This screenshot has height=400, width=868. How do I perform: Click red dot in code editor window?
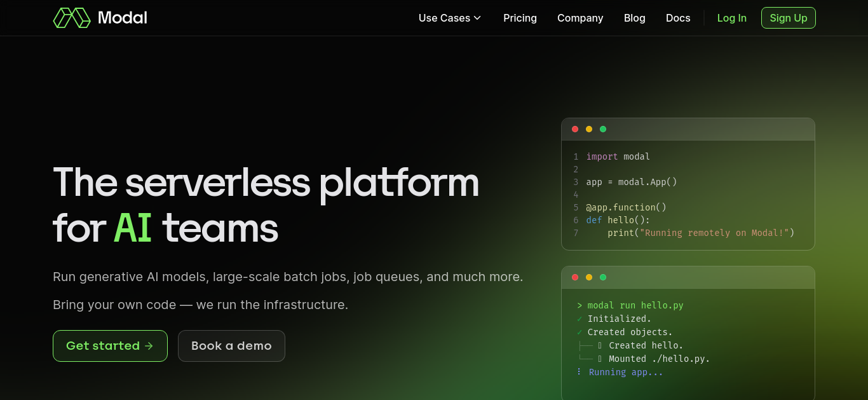pyautogui.click(x=575, y=129)
